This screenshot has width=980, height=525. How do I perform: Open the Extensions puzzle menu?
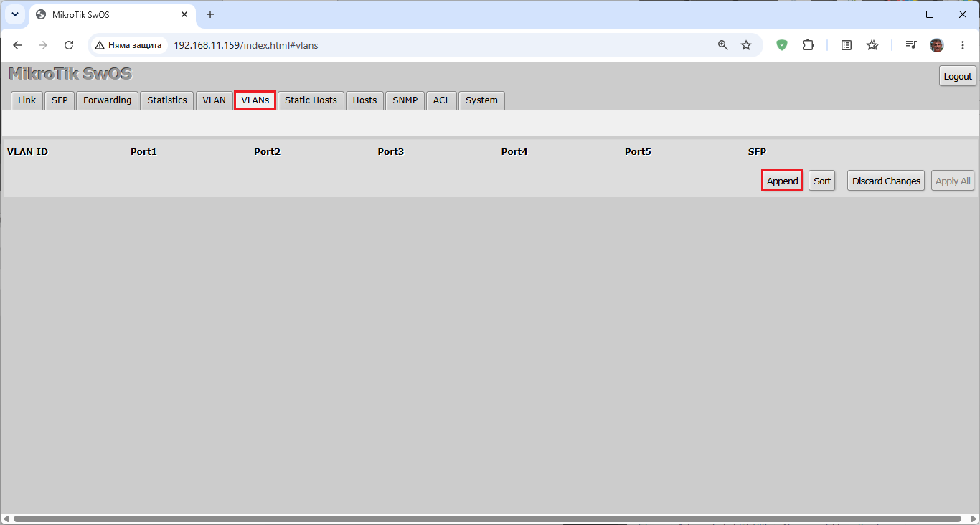[808, 45]
